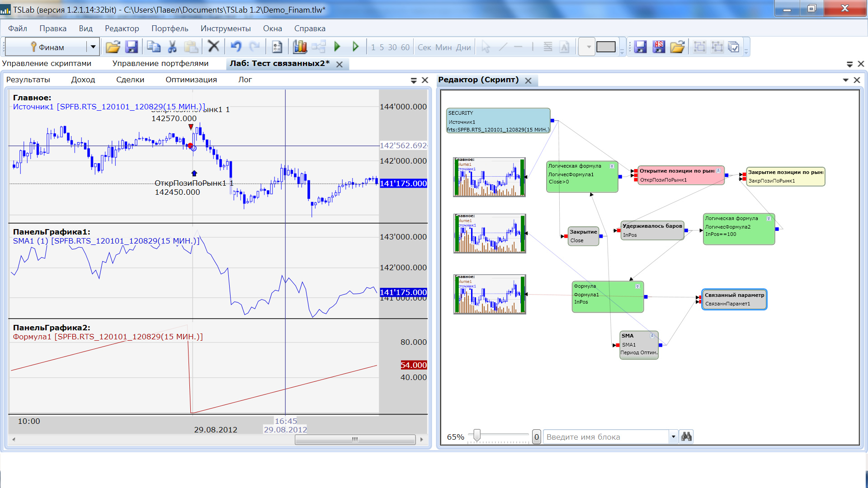The image size is (868, 488).
Task: Click the bar chart icon in toolbar
Action: point(300,47)
